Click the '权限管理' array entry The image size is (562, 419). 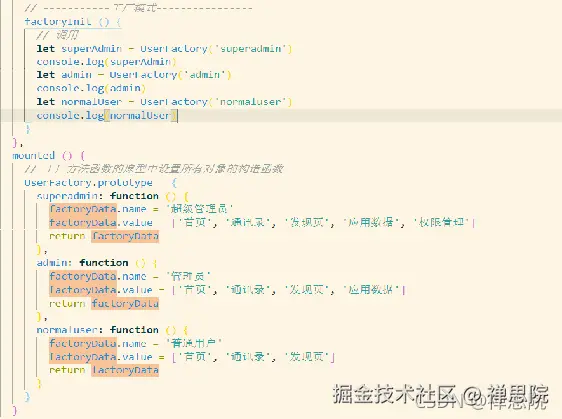[441, 222]
